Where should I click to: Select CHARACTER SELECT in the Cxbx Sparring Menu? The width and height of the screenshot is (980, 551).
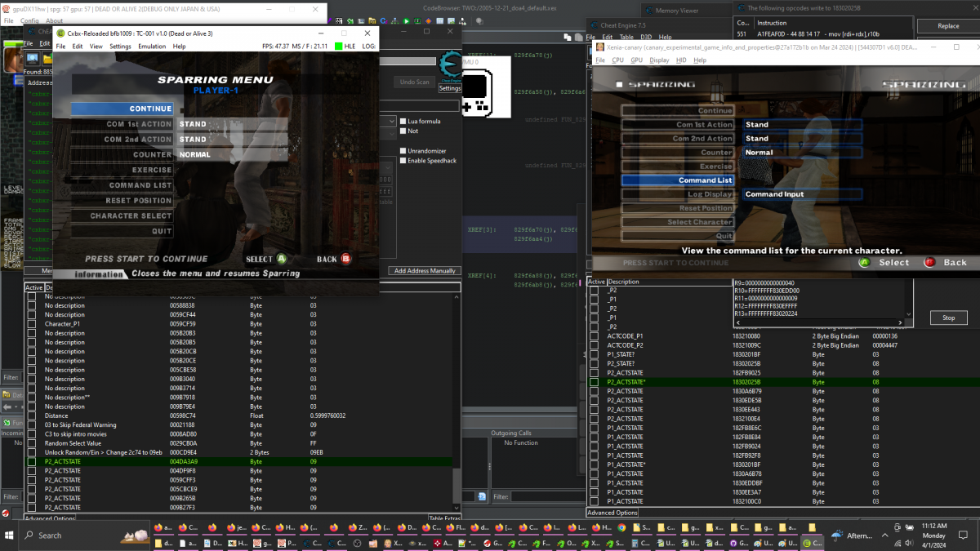tap(122, 216)
